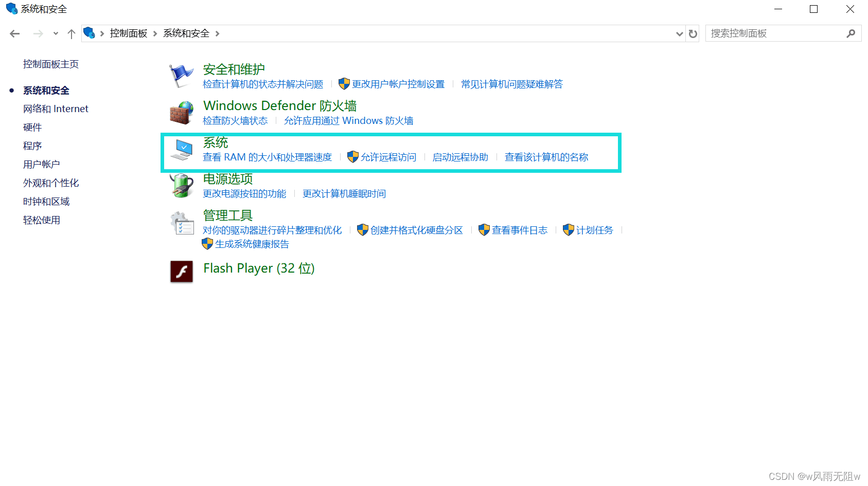
Task: Navigate back using the back arrow
Action: point(15,34)
